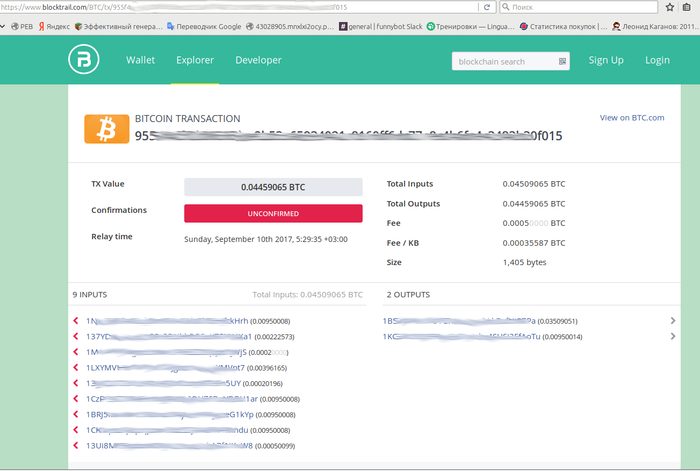Click the browser reload icon
This screenshot has width=700, height=471.
[x=487, y=7]
